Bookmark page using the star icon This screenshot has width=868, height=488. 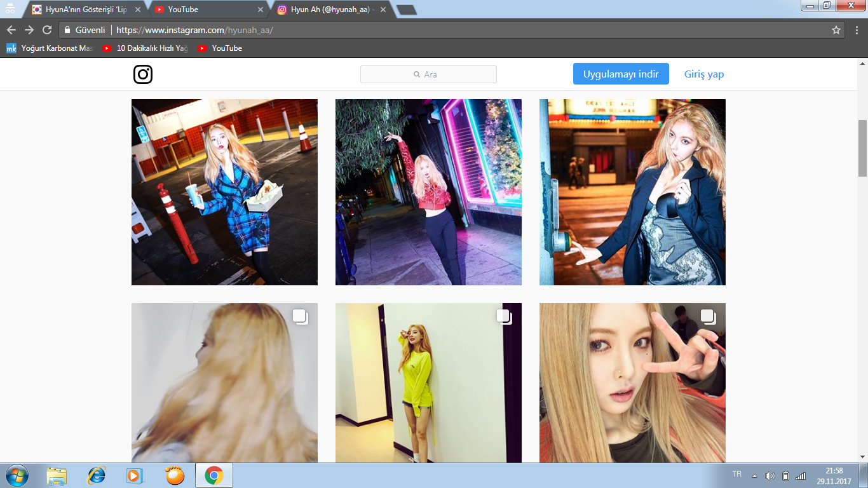836,30
